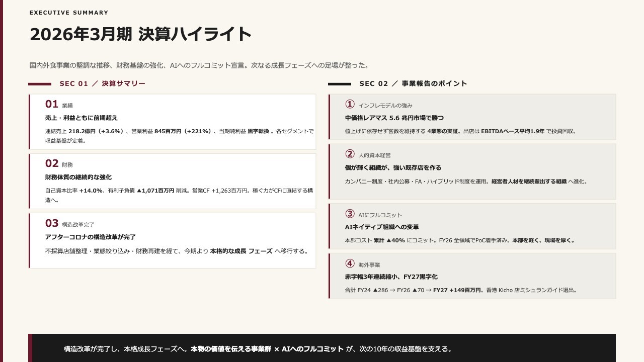Click the text 合計 FY24 ▲286 → FY26 ▲70
The width and height of the screenshot is (644, 362).
[x=385, y=290]
